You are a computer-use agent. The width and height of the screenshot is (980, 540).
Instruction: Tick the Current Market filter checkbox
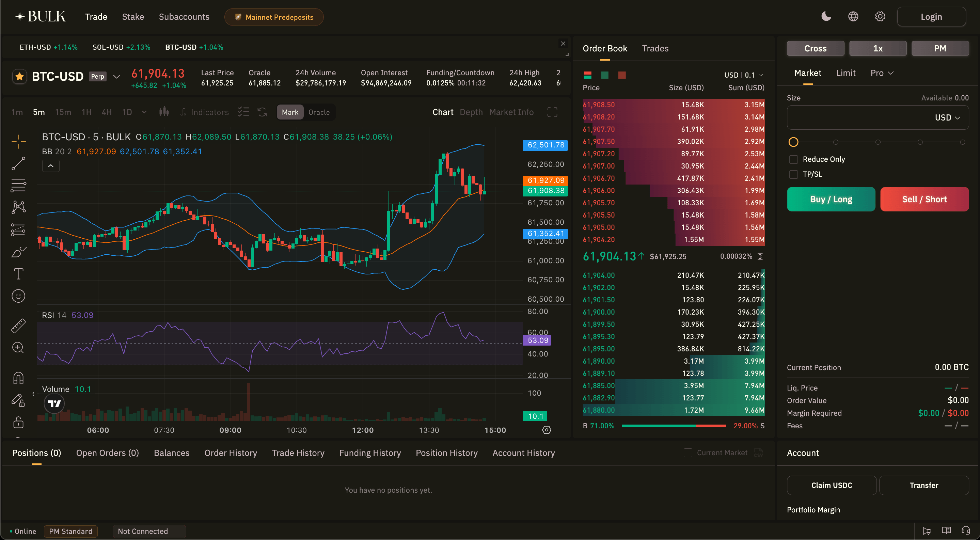pos(687,452)
